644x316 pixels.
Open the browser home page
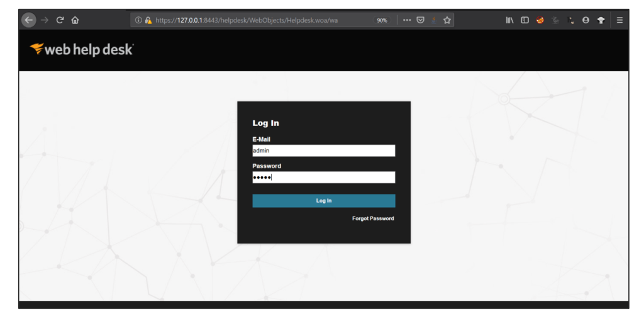[75, 20]
